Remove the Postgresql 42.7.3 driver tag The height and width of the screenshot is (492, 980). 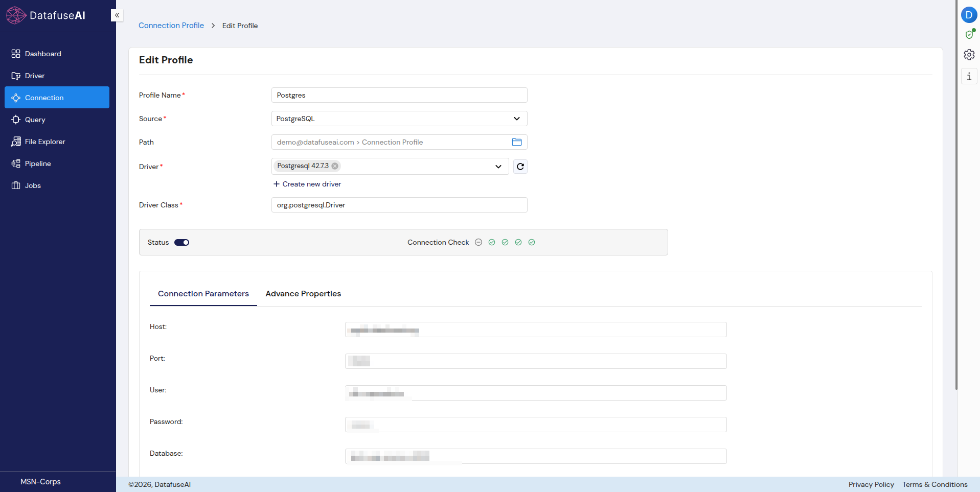coord(335,166)
